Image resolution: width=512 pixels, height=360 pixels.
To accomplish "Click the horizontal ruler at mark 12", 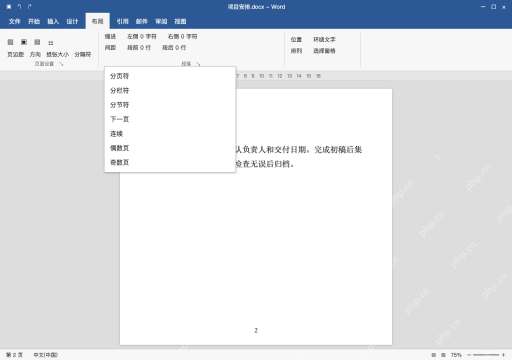I will tap(280, 76).
